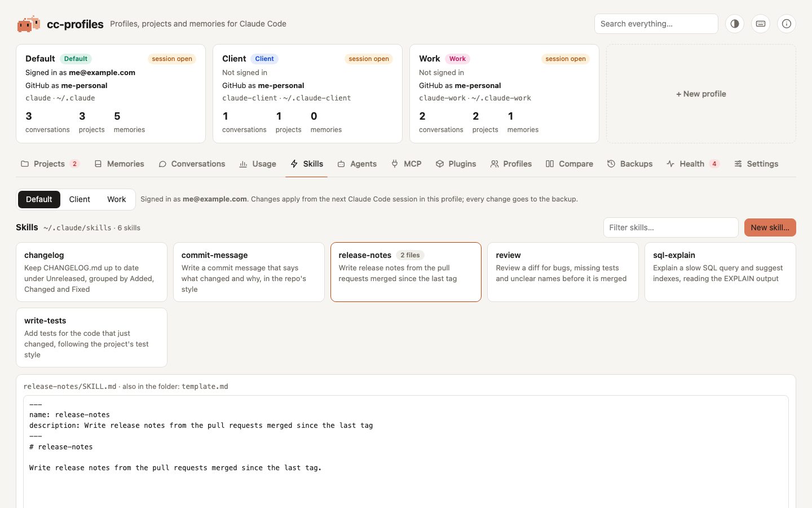Open the info icon in header
Screen dimensions: 812x508
[x=787, y=24]
